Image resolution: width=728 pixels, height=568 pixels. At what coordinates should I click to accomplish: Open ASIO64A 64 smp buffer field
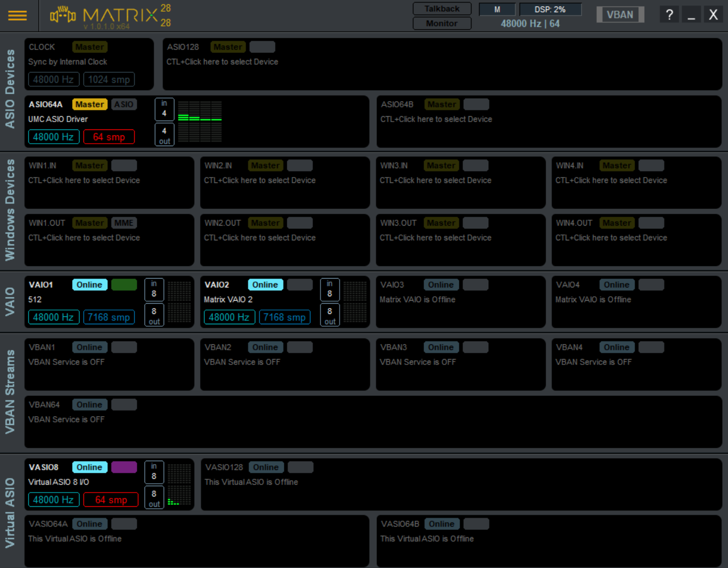point(109,137)
